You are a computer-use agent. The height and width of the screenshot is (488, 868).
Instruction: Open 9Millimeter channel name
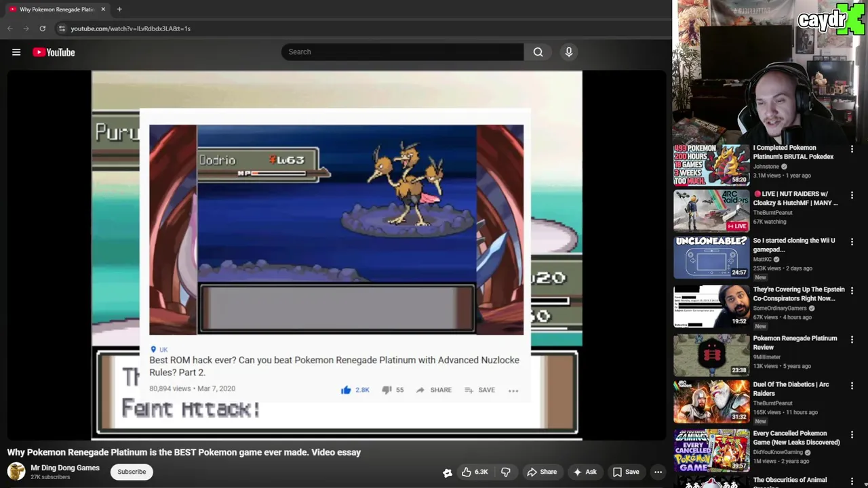[x=767, y=357]
